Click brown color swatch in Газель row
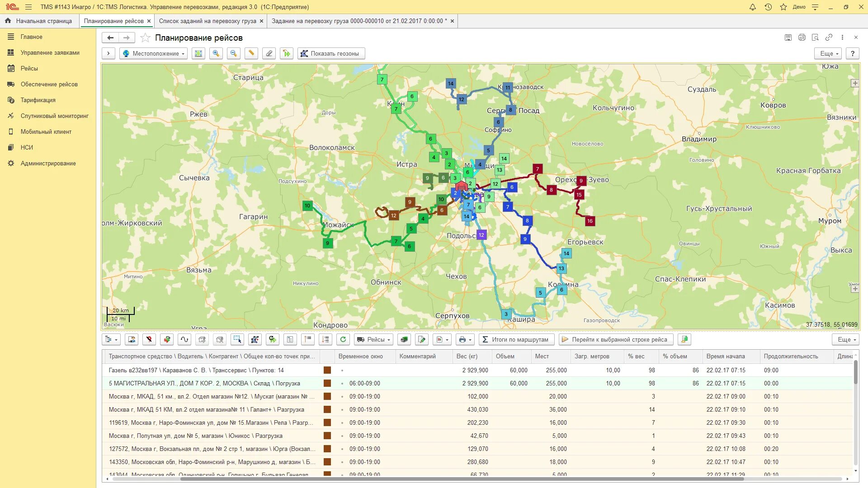 pos(327,370)
